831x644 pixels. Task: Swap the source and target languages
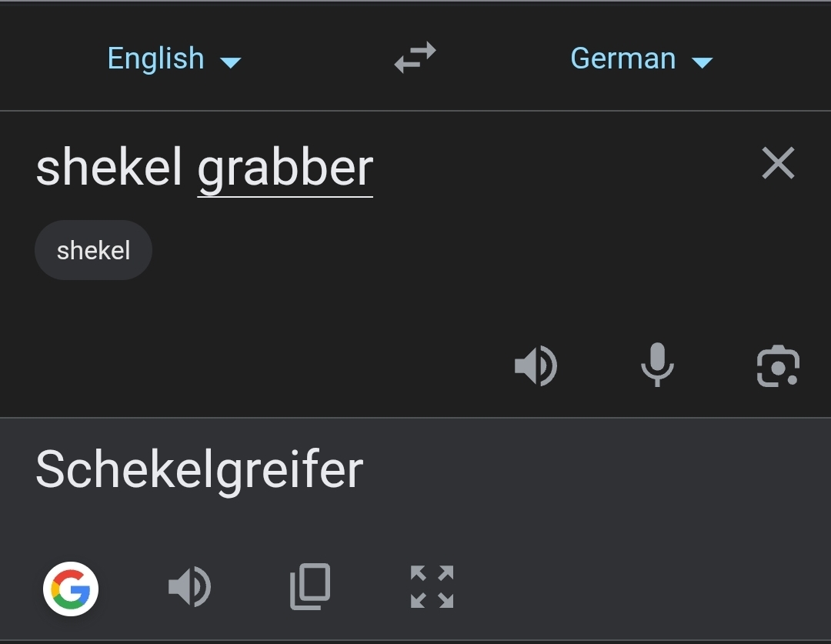(x=415, y=58)
